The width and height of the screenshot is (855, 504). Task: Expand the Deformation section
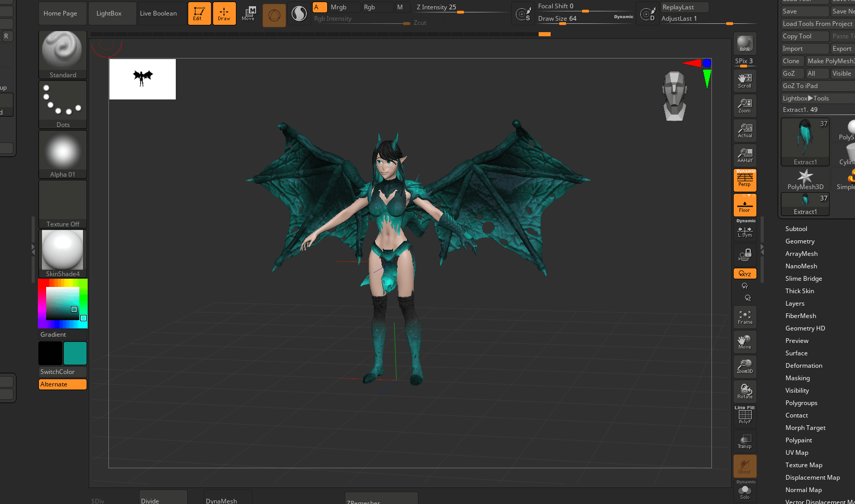804,366
